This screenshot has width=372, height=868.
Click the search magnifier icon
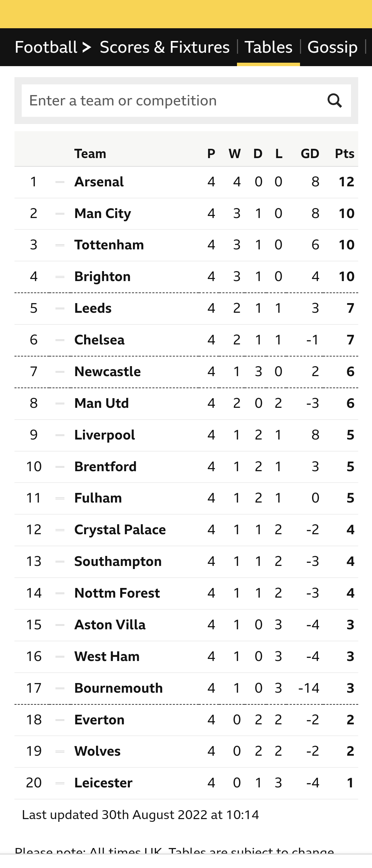click(x=334, y=101)
